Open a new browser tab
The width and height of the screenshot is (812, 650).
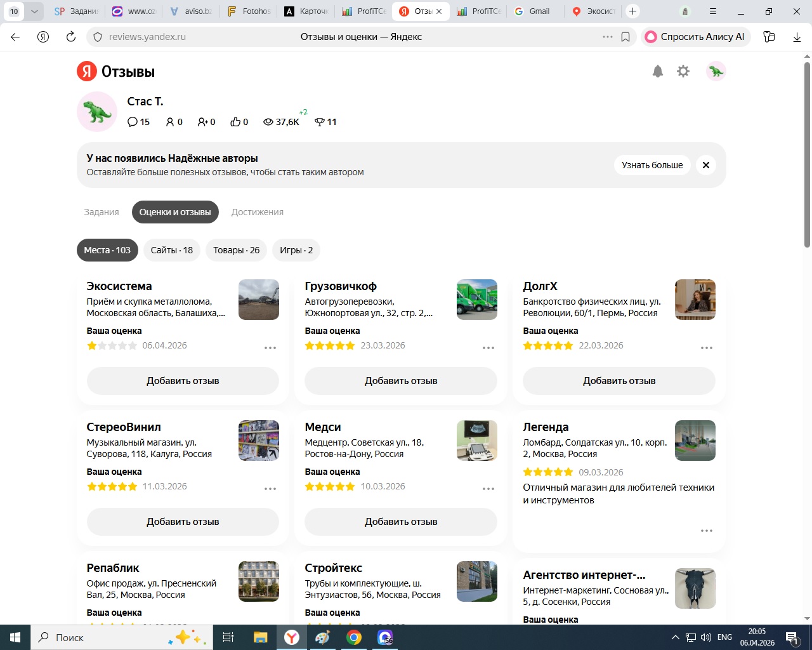pyautogui.click(x=632, y=11)
